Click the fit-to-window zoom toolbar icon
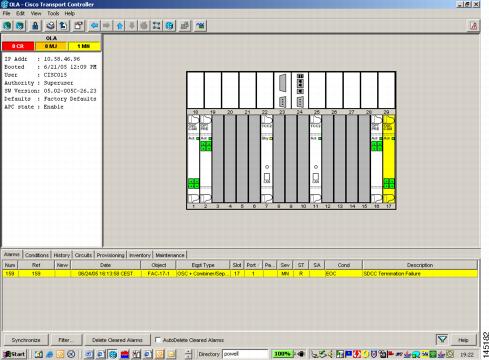 coord(156,26)
